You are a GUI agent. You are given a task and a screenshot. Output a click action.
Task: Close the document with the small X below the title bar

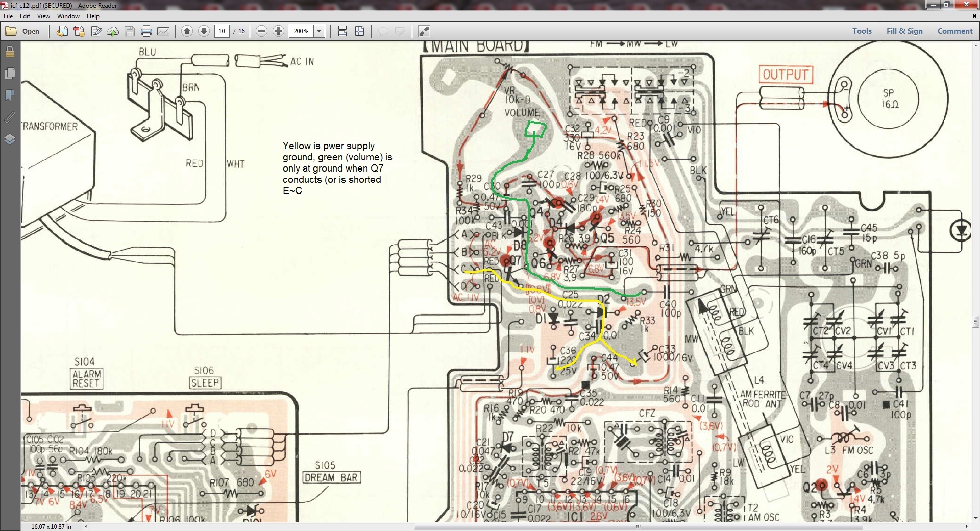pos(974,16)
